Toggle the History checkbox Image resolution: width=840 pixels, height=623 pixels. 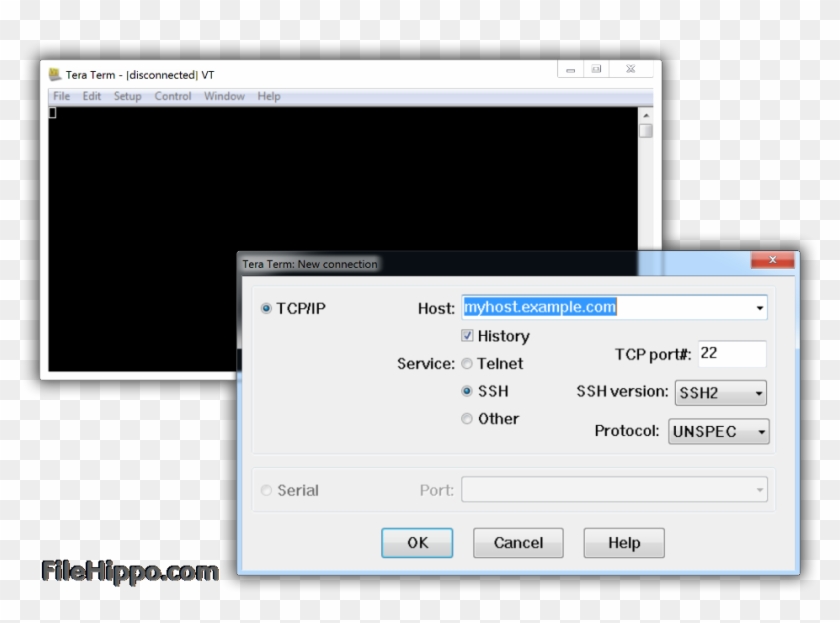point(467,336)
